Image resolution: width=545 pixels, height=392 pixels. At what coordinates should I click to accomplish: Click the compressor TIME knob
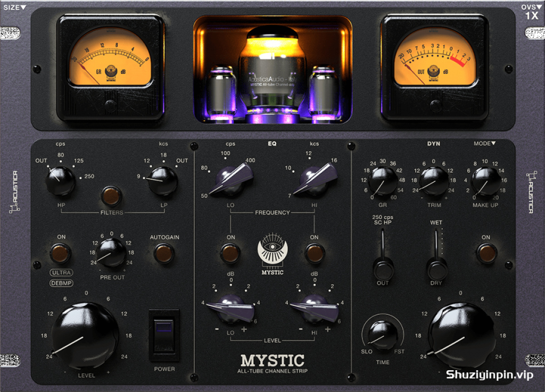[x=382, y=333]
